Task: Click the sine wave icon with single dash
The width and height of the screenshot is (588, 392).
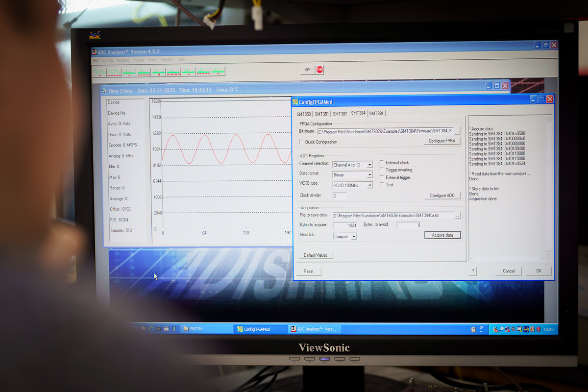Action: tap(99, 72)
